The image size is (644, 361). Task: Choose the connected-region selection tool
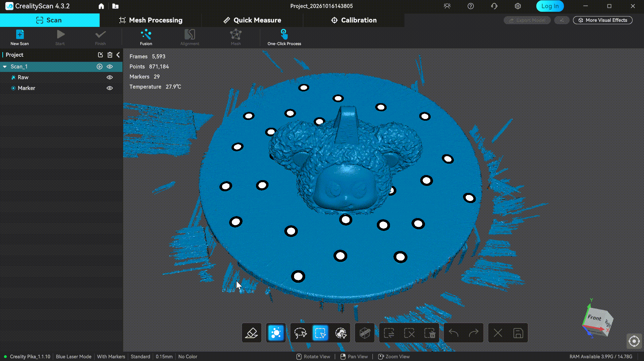(341, 333)
